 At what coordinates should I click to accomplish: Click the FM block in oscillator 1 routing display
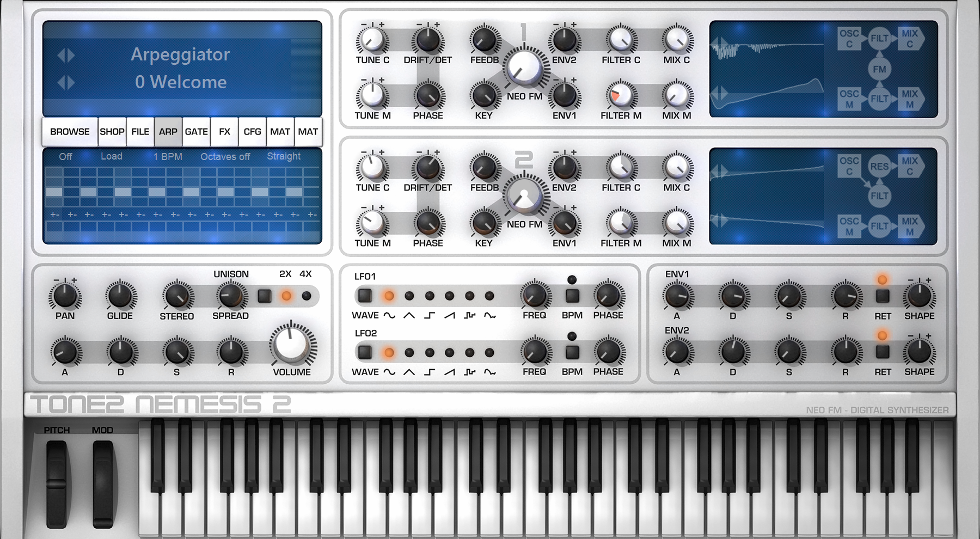pyautogui.click(x=879, y=69)
